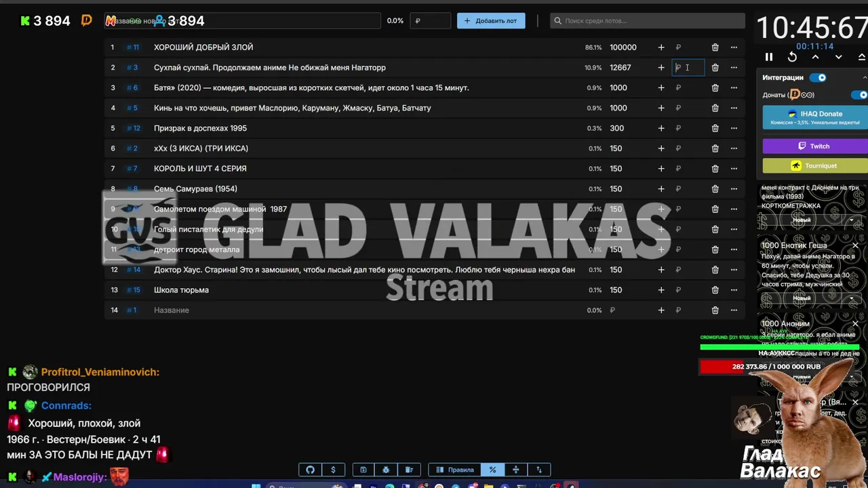The image size is (868, 488).
Task: Click plus icon on xXx (3 ИКСА) row
Action: pos(661,148)
